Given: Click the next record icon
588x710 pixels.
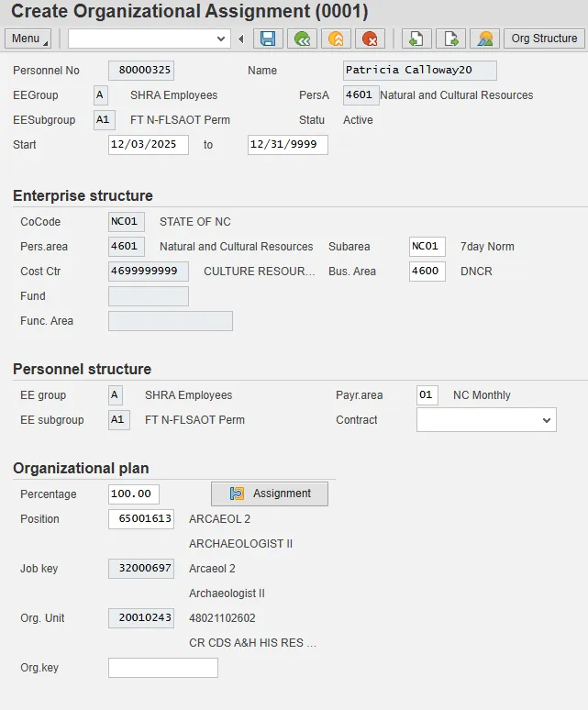Looking at the screenshot, I should (x=450, y=39).
